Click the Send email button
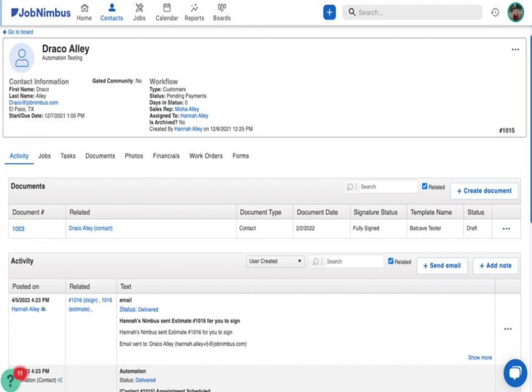The image size is (532, 392). pos(442,266)
